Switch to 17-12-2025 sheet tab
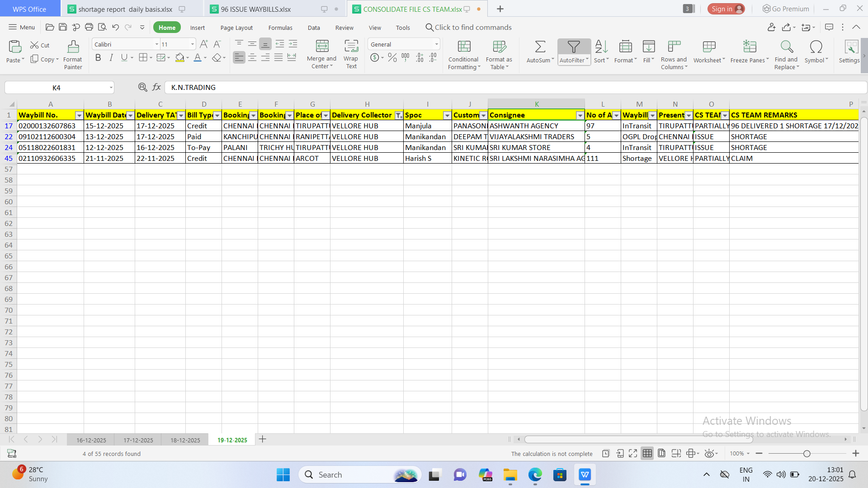 pyautogui.click(x=138, y=440)
